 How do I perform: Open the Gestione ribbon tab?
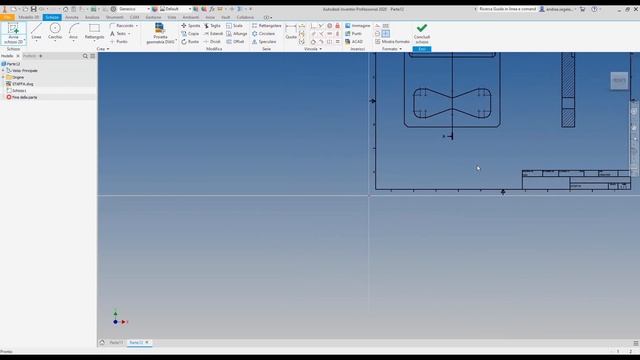(x=153, y=17)
